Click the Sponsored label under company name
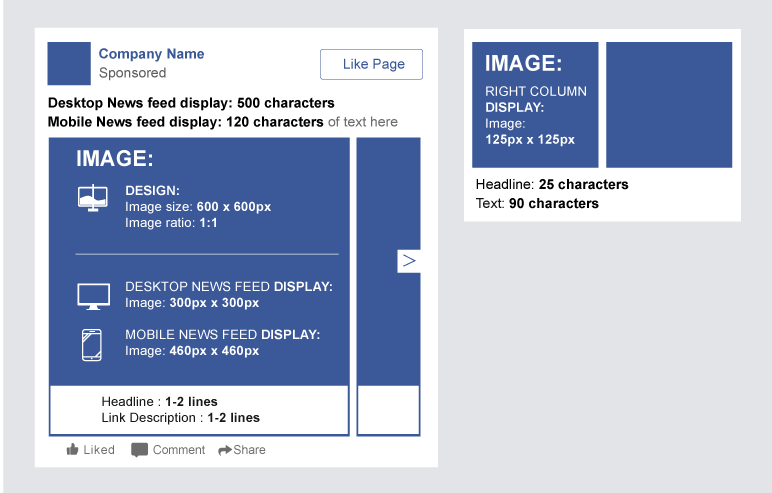 (133, 73)
